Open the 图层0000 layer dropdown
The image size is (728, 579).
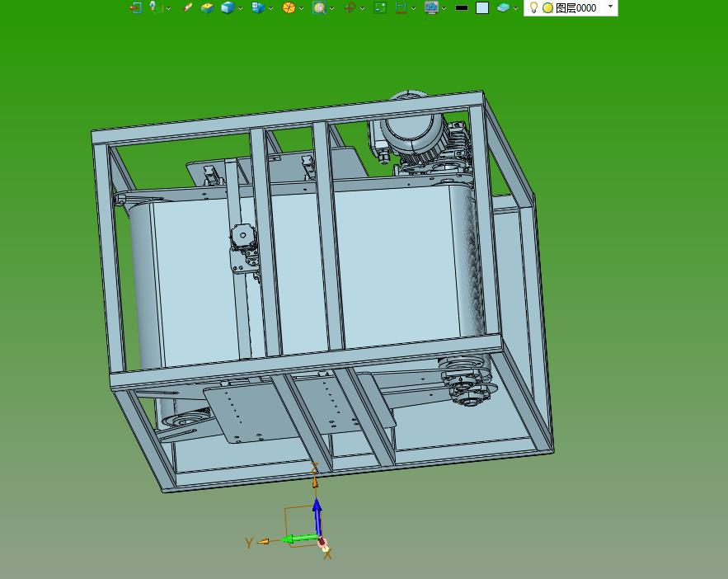(x=611, y=7)
